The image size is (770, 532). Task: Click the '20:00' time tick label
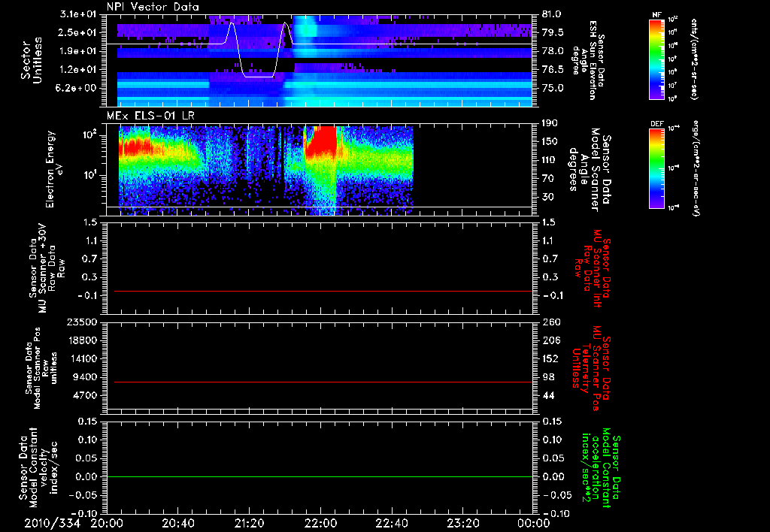click(107, 523)
